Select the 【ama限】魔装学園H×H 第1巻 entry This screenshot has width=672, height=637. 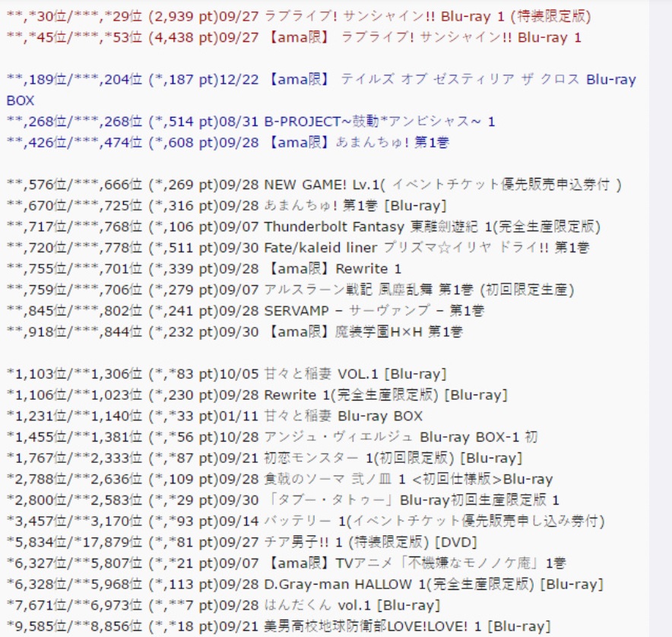[x=235, y=331]
